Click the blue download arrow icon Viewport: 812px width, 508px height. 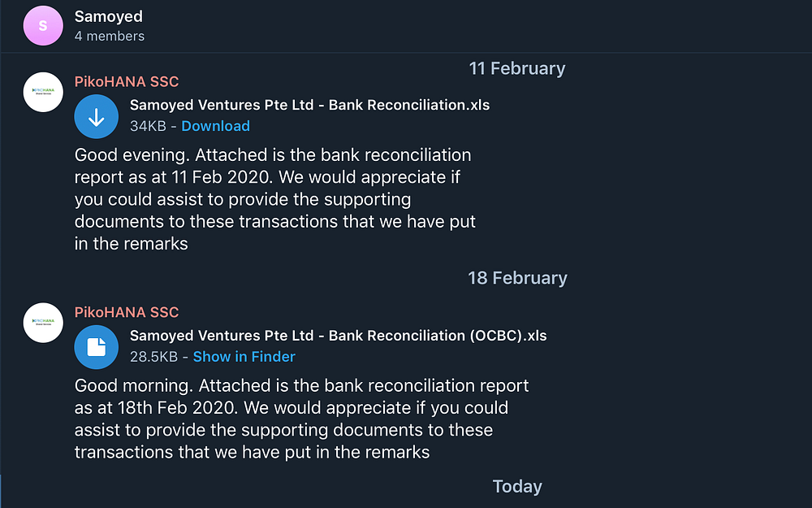pyautogui.click(x=97, y=116)
